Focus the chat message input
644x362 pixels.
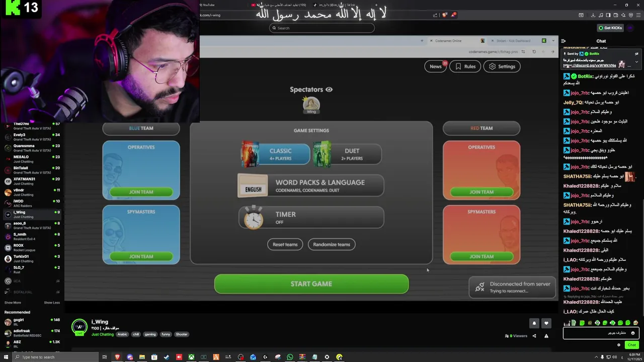click(601, 333)
